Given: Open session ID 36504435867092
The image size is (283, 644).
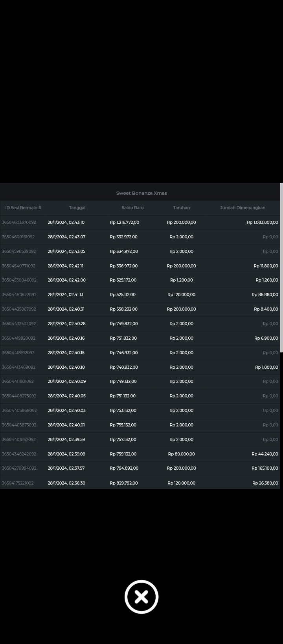Looking at the screenshot, I should tap(19, 309).
